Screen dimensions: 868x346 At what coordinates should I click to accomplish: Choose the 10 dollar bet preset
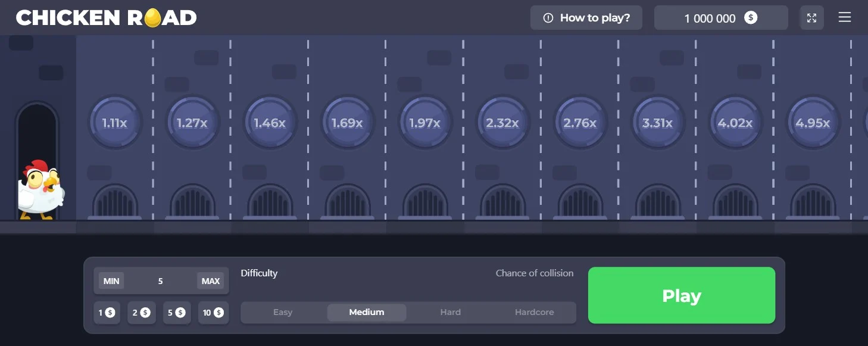tap(212, 312)
